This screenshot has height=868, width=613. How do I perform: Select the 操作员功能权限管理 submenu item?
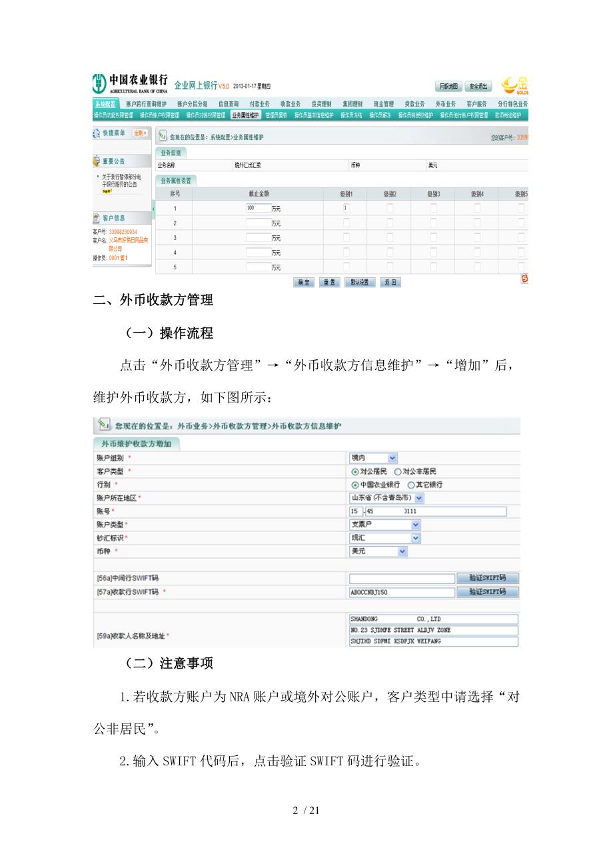[113, 115]
